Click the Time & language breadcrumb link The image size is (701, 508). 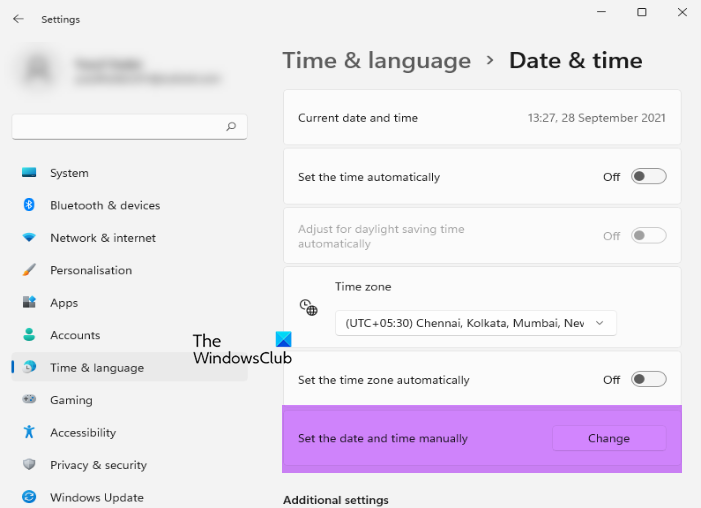376,60
